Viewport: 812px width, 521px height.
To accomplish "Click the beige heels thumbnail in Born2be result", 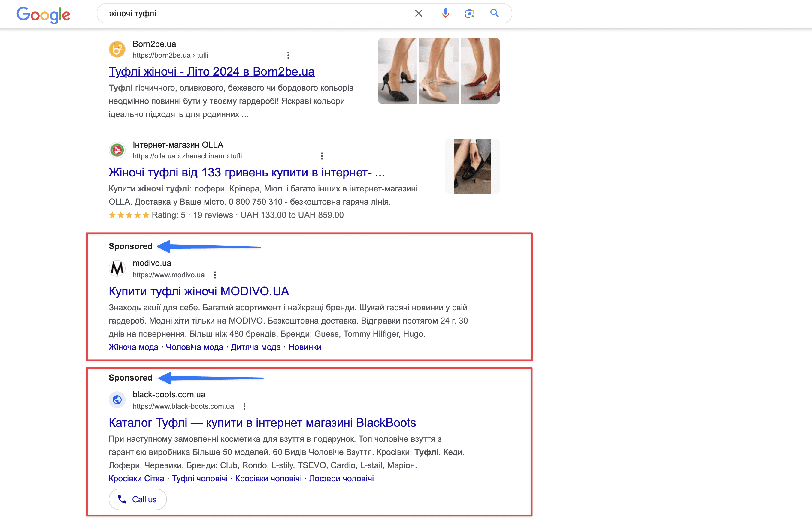I will pos(439,71).
